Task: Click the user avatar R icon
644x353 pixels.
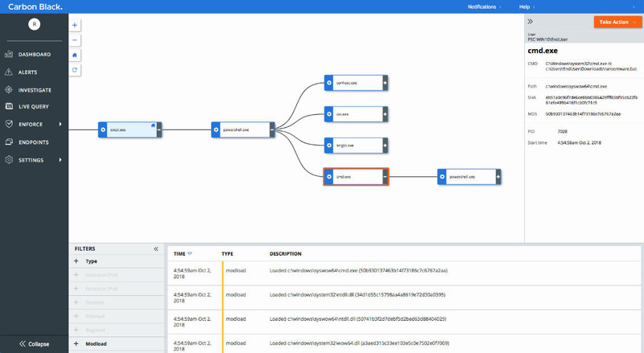Action: (x=33, y=24)
